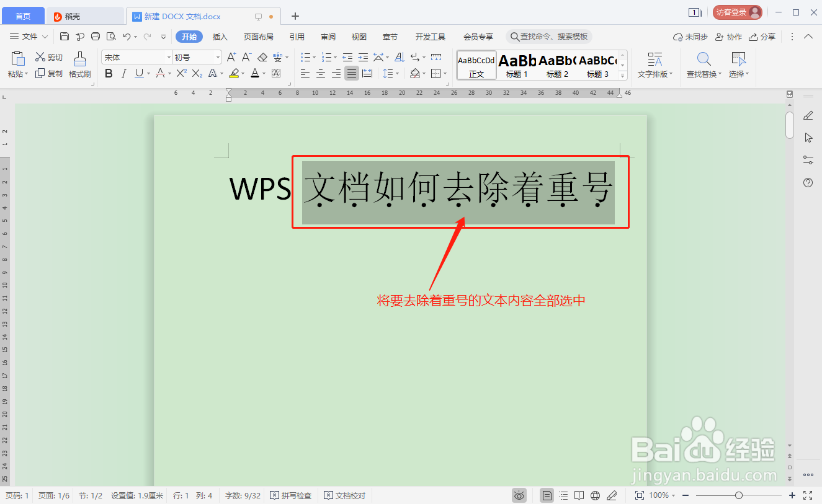
Task: Decrease font size with the A- icon
Action: (x=246, y=57)
